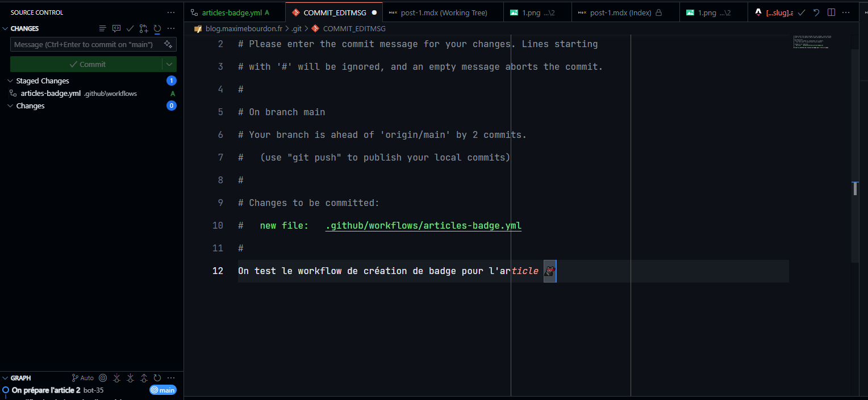Screen dimensions: 868x400
Task: Select the View as Tree icon in Changes toolbar
Action: [102, 28]
